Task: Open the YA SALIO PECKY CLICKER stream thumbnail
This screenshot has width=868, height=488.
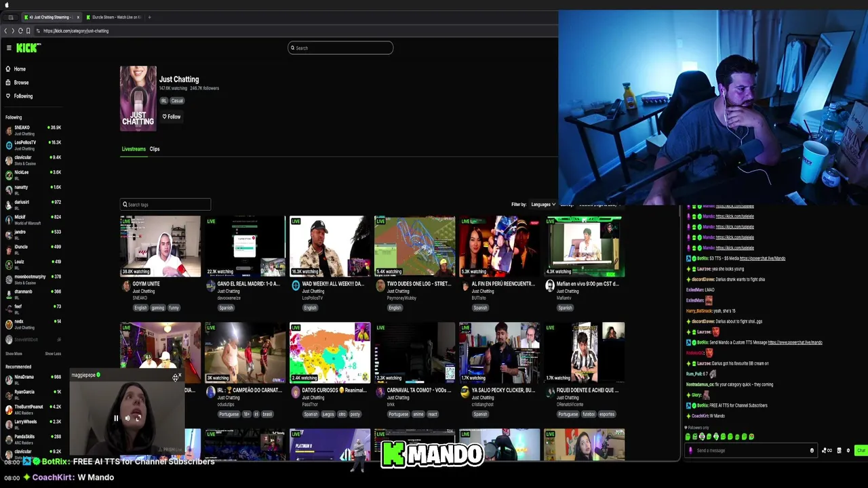Action: 499,353
